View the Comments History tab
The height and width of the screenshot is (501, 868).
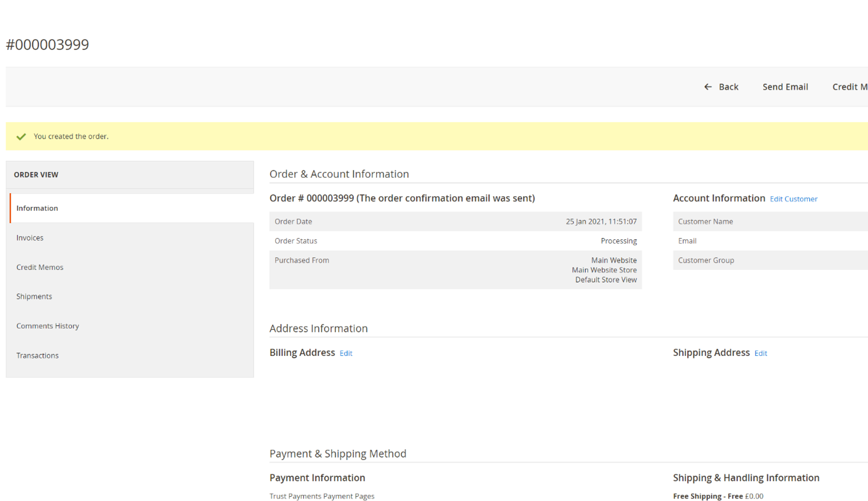48,325
